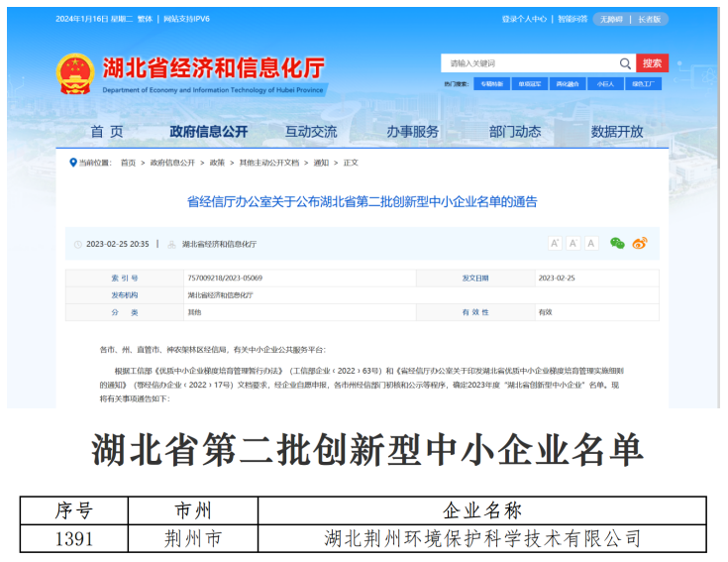Expand the 办事服务 navigation menu
Screen dimensions: 728x562
tap(412, 132)
